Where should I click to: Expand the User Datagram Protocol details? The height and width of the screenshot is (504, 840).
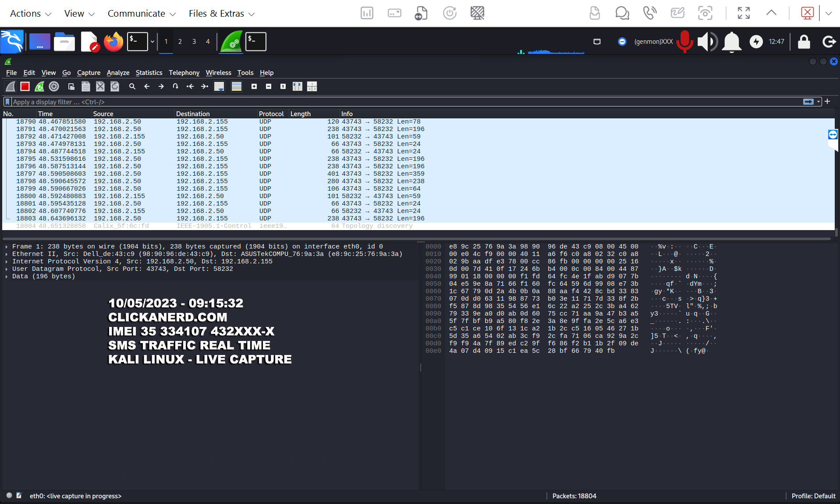pyautogui.click(x=7, y=269)
